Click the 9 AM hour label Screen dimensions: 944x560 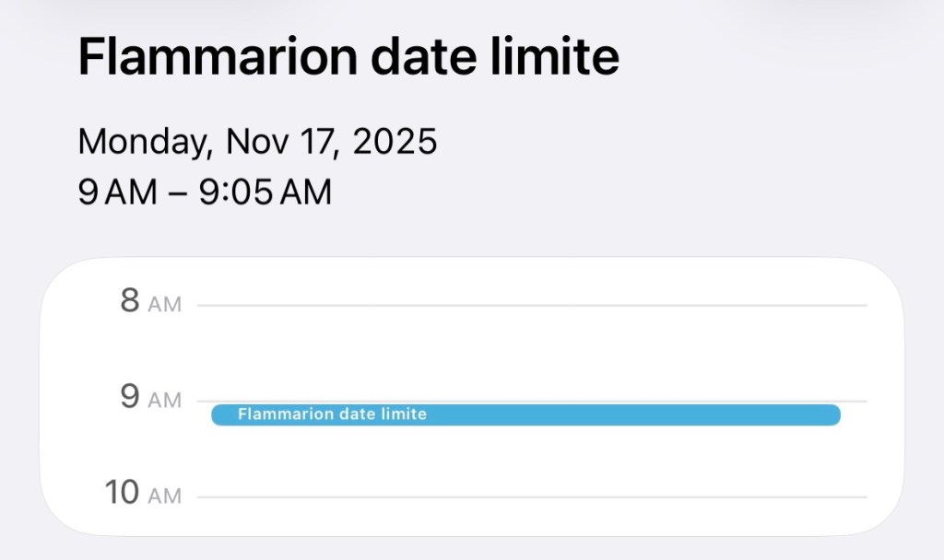(x=151, y=399)
